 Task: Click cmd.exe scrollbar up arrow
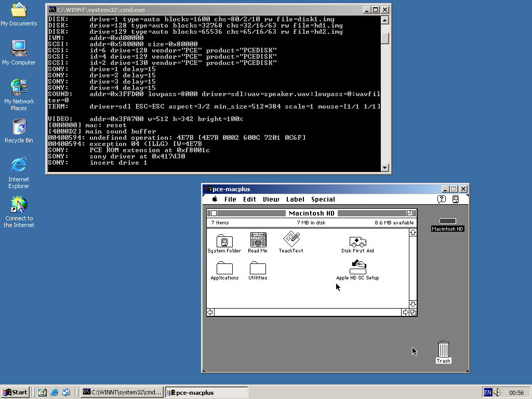(384, 20)
